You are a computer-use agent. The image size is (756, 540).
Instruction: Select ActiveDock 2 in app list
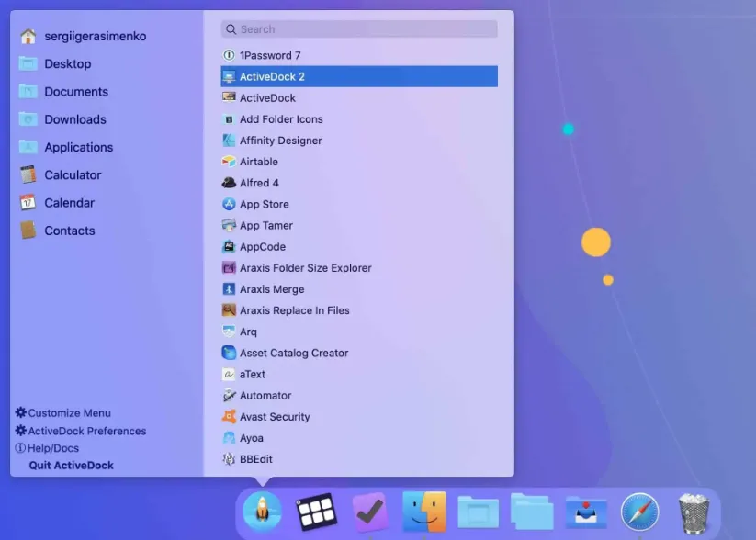[x=359, y=76]
